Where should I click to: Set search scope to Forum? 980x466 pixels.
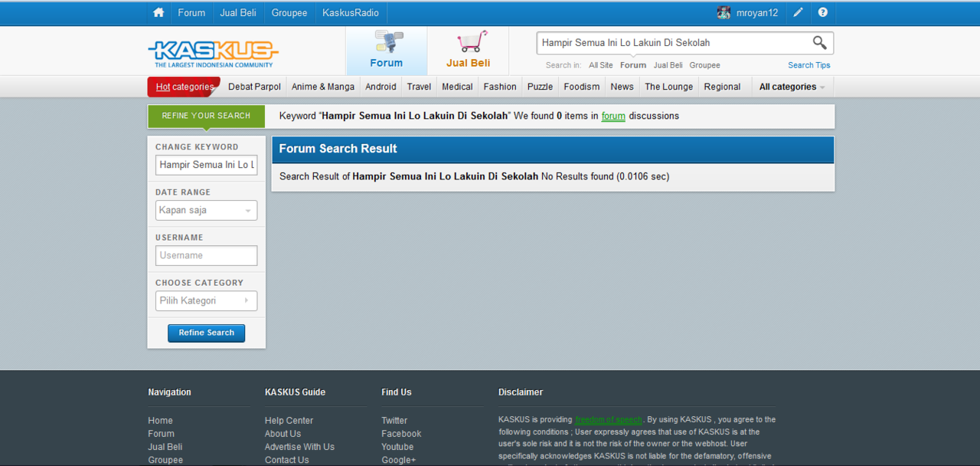[633, 65]
